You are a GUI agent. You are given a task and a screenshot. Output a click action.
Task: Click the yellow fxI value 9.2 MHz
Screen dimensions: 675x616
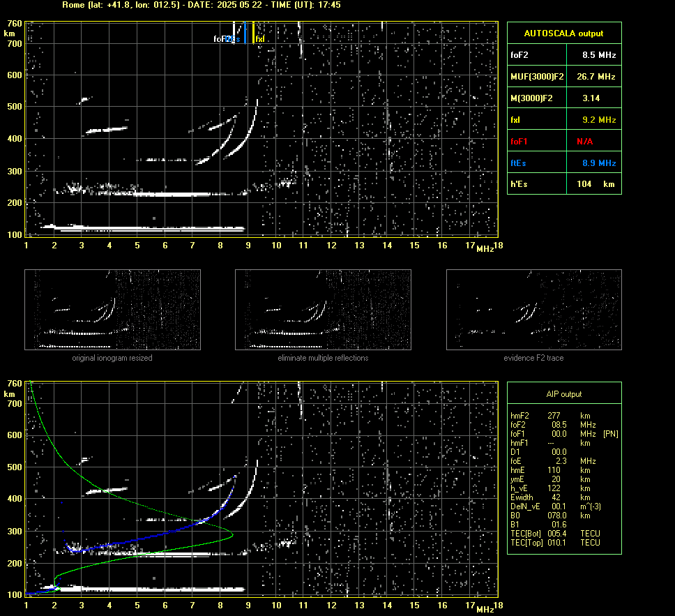click(599, 120)
